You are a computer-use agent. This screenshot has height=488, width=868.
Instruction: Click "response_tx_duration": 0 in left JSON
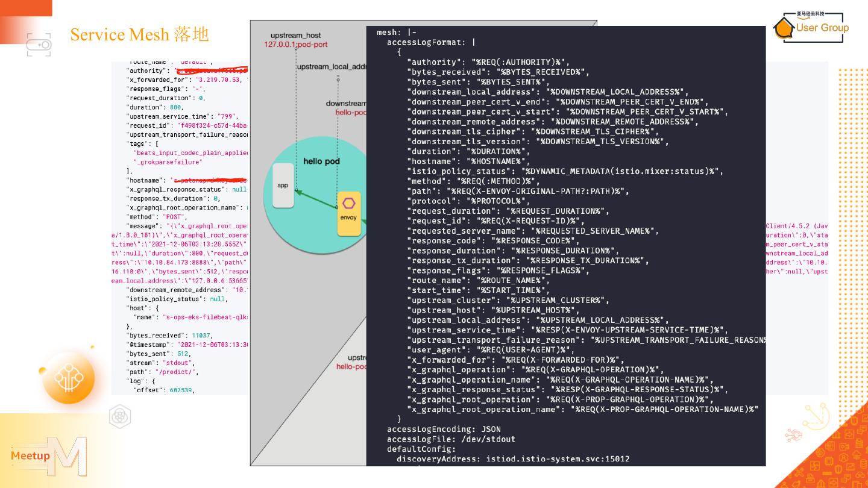[x=174, y=198]
